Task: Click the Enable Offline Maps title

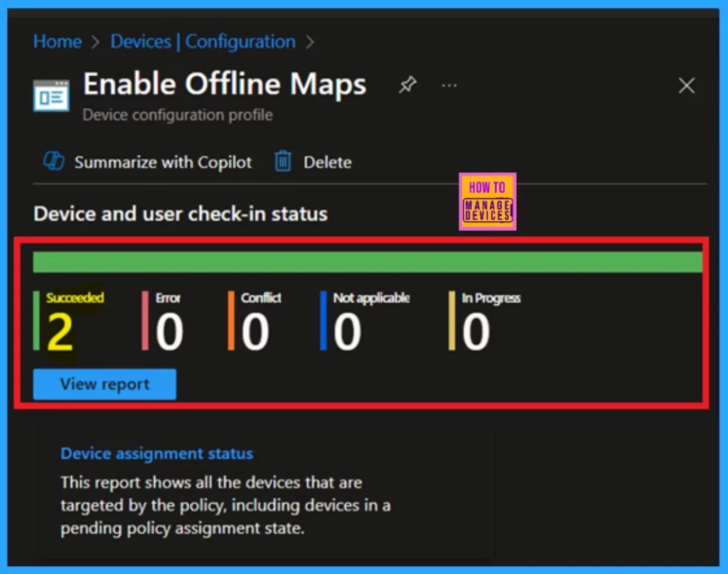Action: coord(225,85)
